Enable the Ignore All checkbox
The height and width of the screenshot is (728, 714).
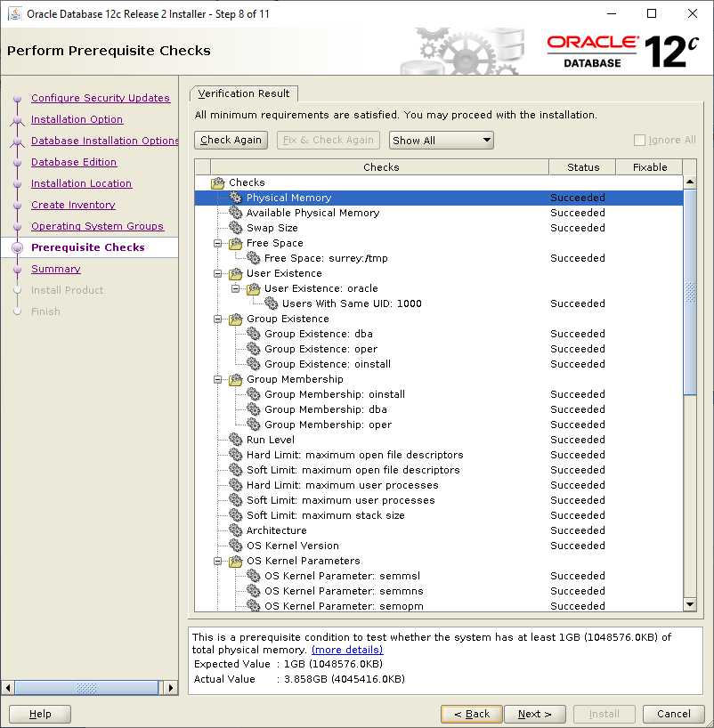[640, 141]
